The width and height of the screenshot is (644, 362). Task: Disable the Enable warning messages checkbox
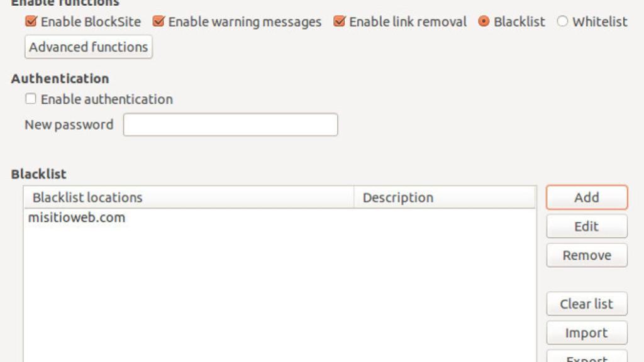pos(159,21)
